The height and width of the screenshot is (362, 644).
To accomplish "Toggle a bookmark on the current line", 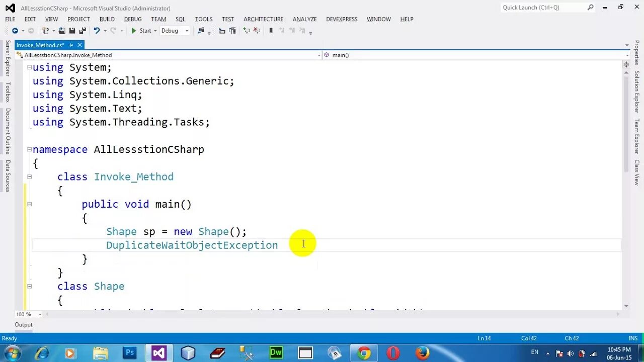I will pyautogui.click(x=271, y=31).
